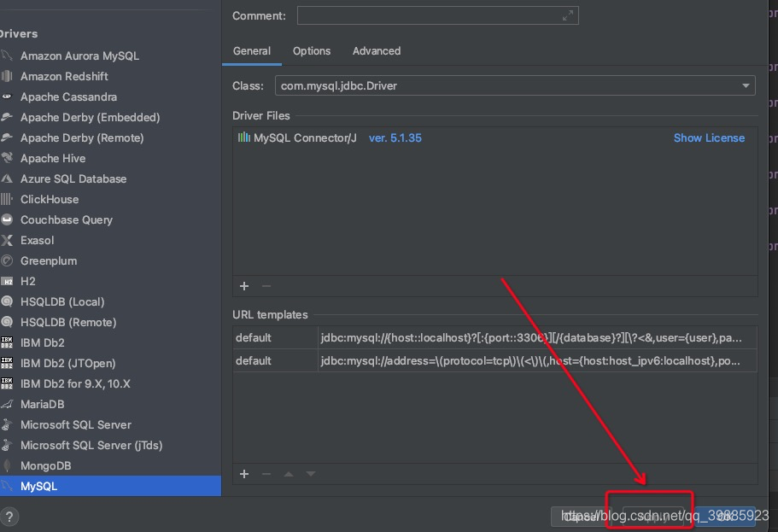Move URL template down arrow
The width and height of the screenshot is (778, 532).
click(311, 475)
